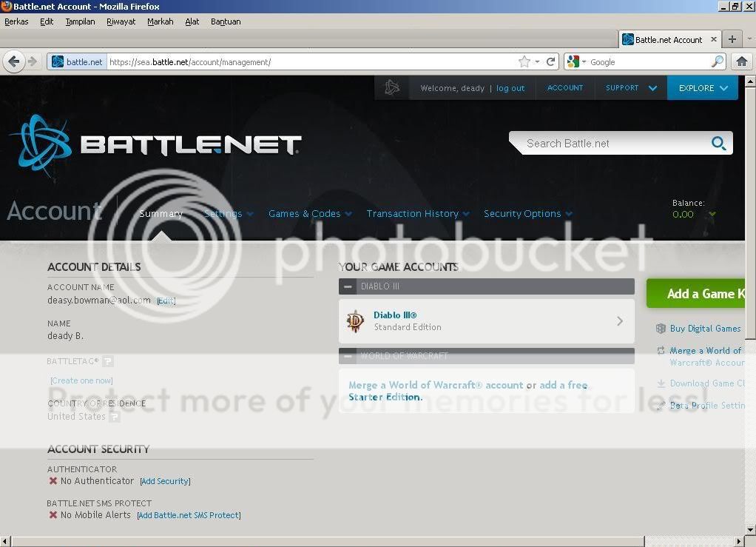The image size is (756, 547).
Task: Submit search with the blue magnifier icon
Action: (x=718, y=144)
